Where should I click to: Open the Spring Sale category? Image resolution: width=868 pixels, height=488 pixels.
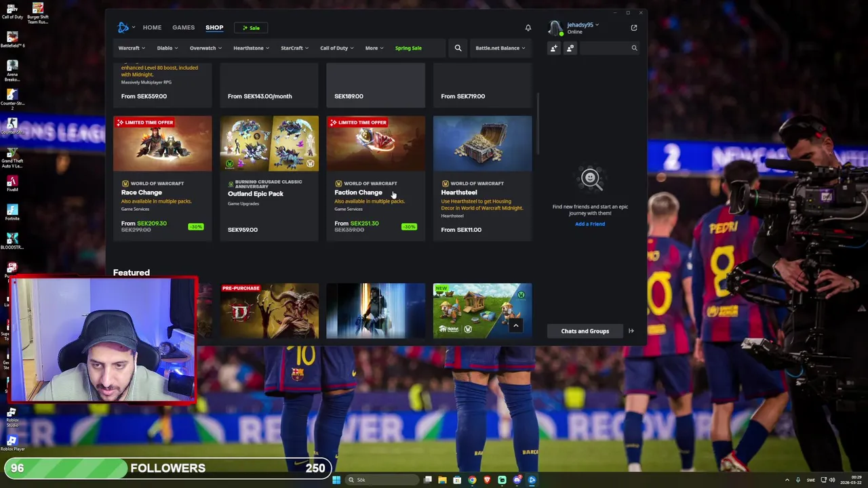coord(408,48)
